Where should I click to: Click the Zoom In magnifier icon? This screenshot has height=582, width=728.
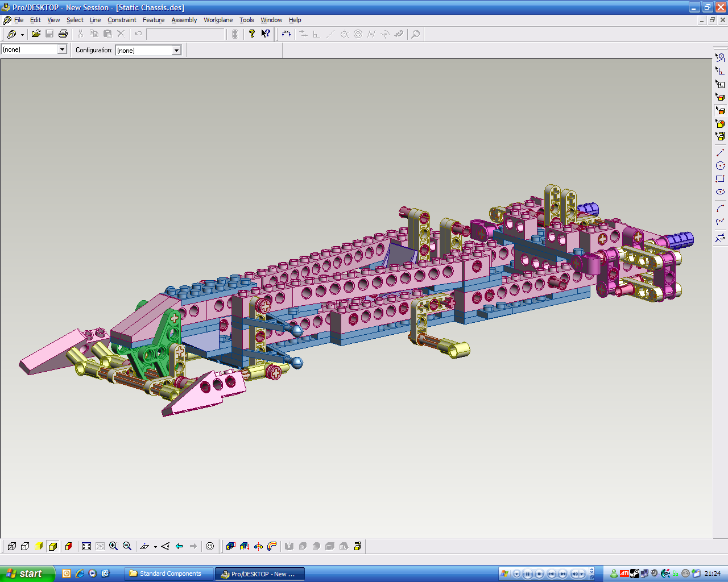click(x=114, y=546)
